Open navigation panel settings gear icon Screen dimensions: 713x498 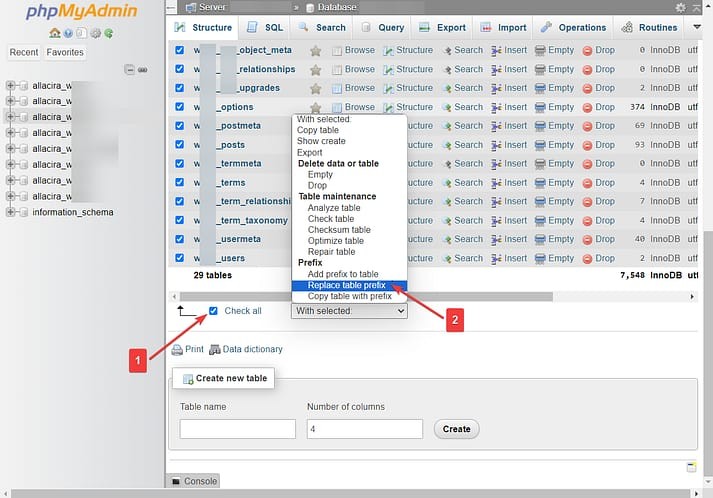pyautogui.click(x=94, y=32)
